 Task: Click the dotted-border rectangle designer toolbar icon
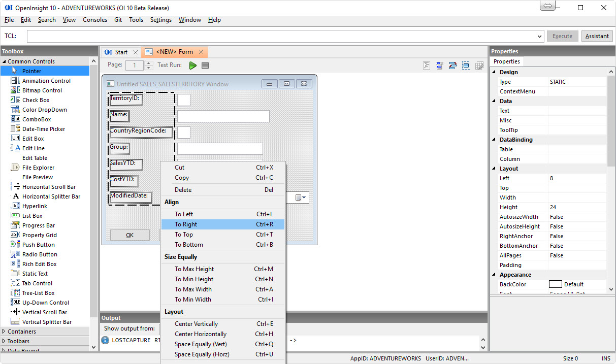pos(466,65)
